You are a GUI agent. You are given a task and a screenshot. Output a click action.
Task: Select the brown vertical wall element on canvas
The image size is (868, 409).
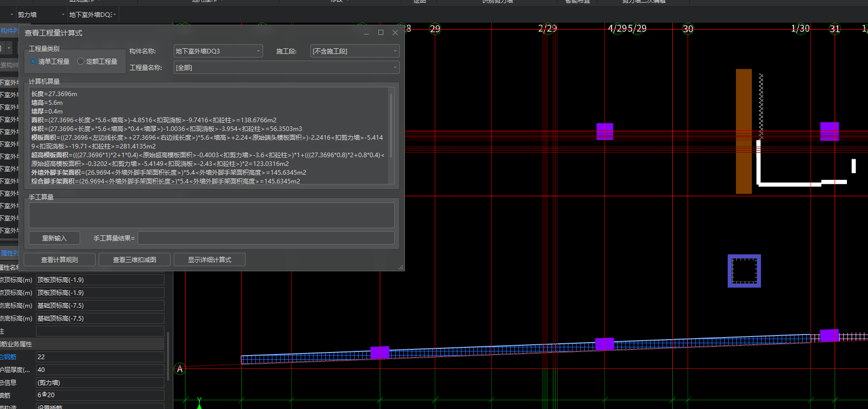click(x=744, y=131)
